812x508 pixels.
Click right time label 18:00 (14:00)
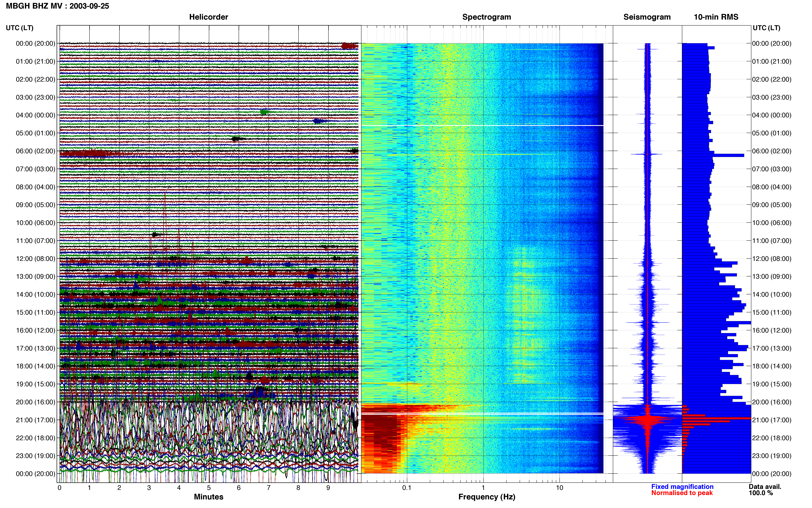click(772, 366)
